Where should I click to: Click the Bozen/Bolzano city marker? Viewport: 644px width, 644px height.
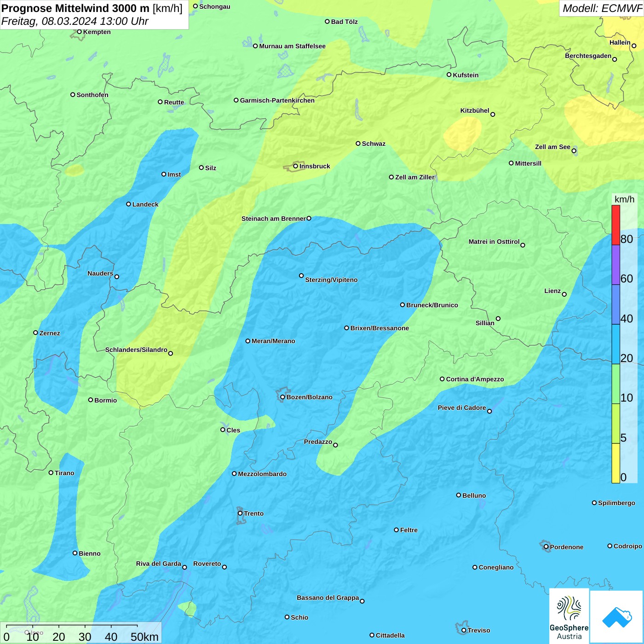click(283, 397)
